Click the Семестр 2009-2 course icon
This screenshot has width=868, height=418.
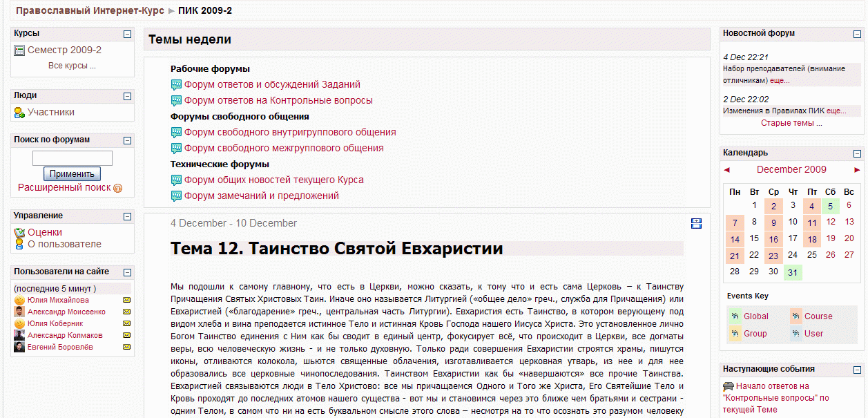coord(21,48)
